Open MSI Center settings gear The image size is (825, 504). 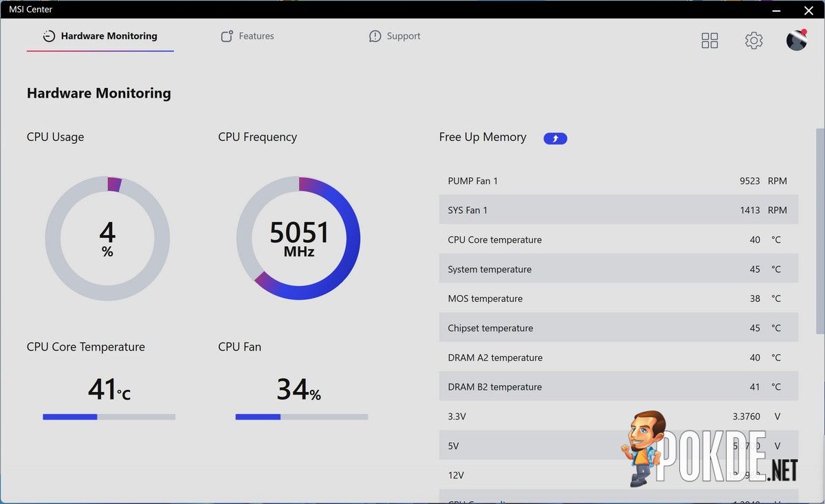[754, 41]
